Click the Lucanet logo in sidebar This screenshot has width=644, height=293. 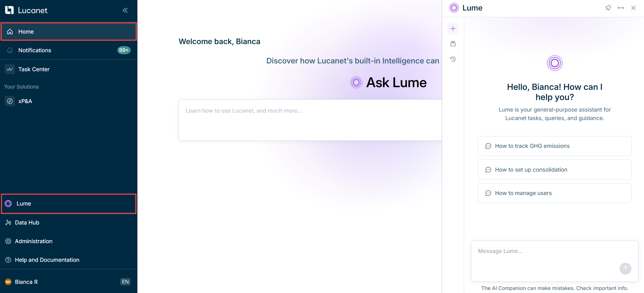coord(26,10)
